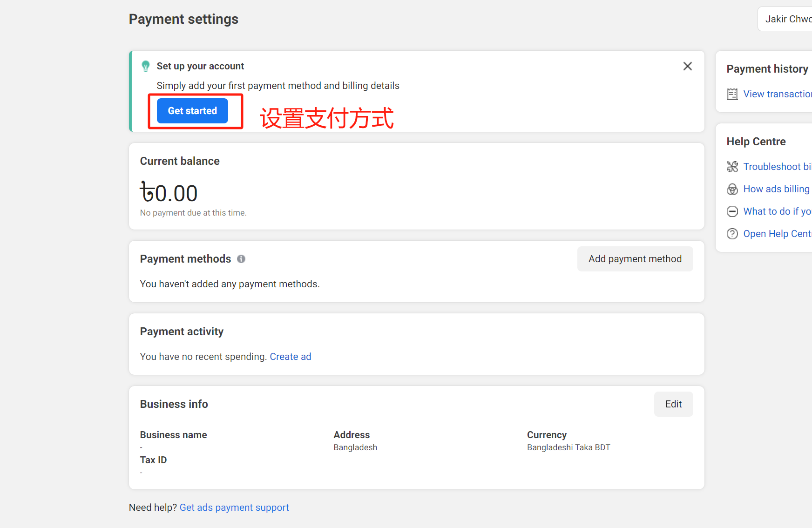Click the View transactions receipt icon
The height and width of the screenshot is (528, 812).
coord(732,94)
